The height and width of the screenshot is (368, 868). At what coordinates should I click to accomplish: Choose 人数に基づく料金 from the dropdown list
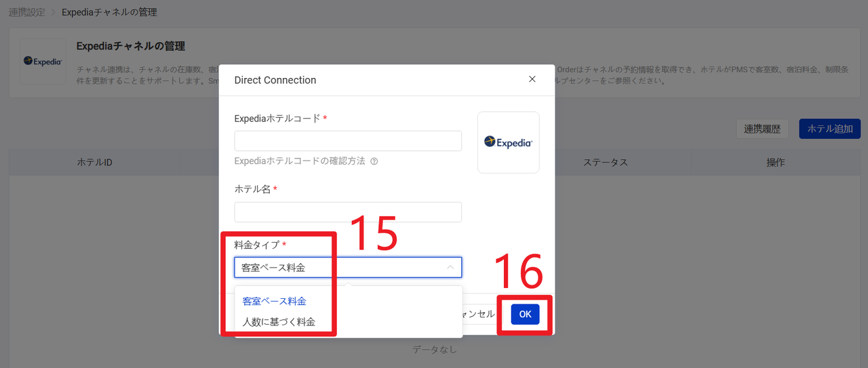click(x=279, y=322)
